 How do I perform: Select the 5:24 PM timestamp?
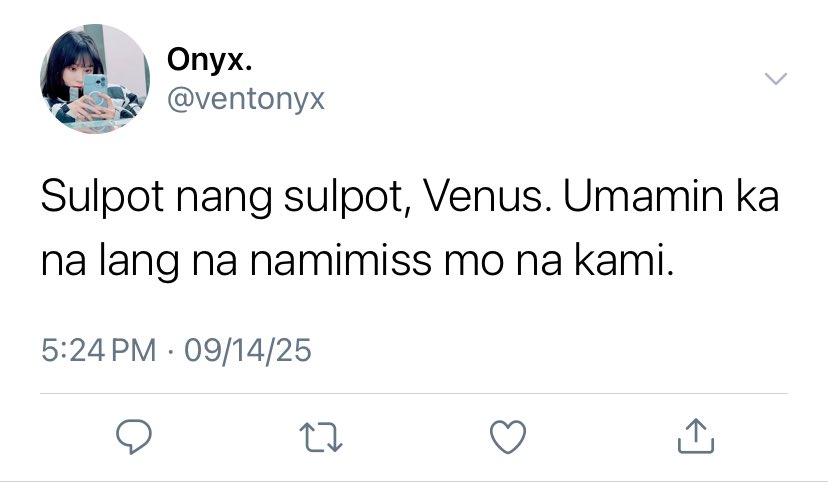pyautogui.click(x=99, y=350)
